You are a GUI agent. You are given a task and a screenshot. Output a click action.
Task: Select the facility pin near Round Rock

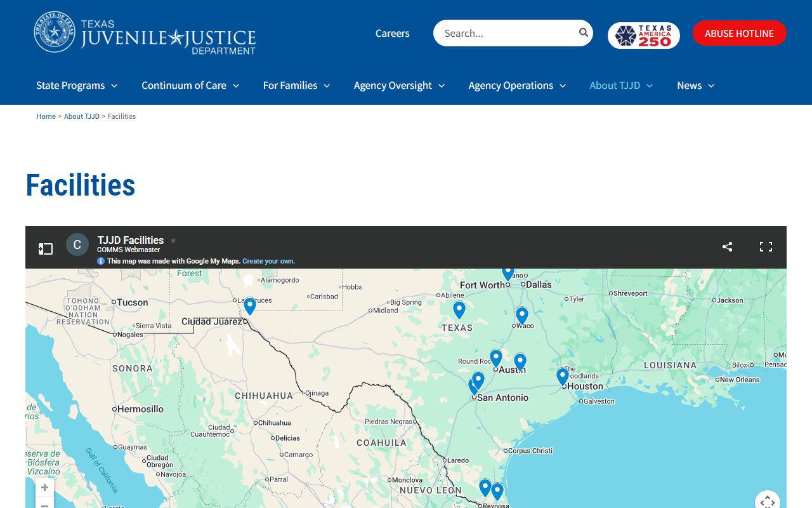[x=496, y=358]
